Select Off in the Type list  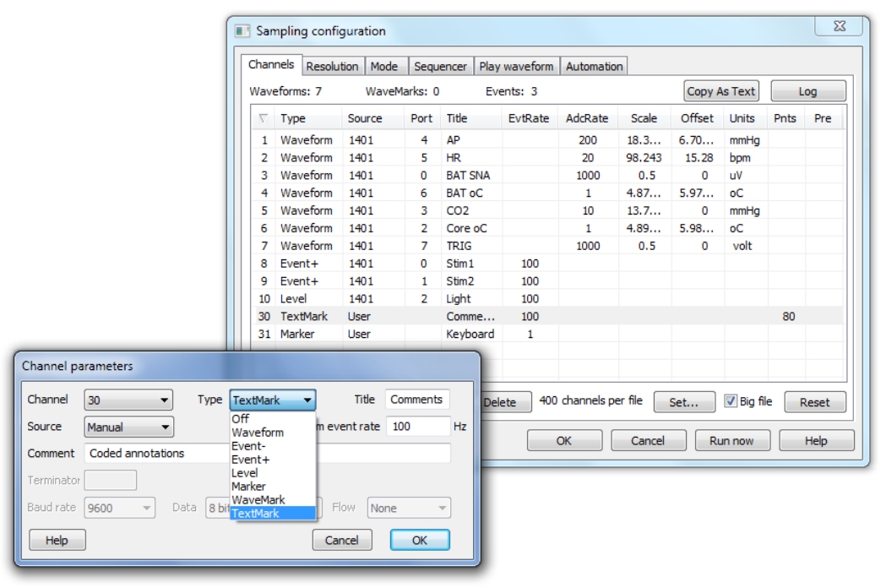pos(272,419)
